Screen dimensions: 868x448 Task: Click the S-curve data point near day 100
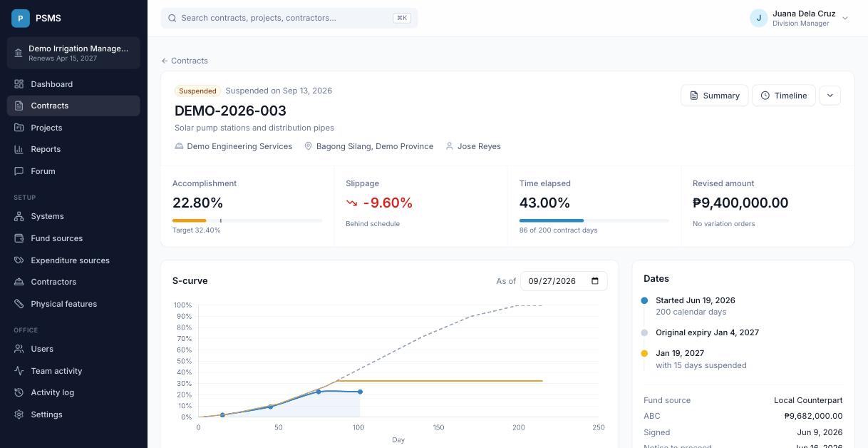coord(360,392)
